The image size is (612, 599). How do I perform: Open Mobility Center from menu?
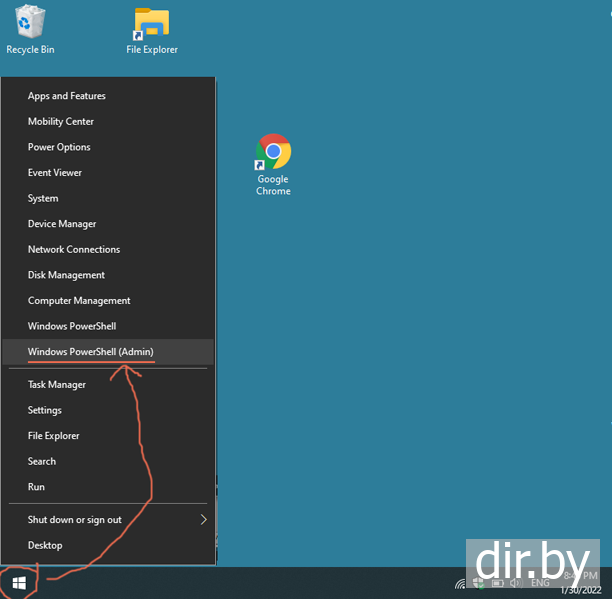(108, 121)
